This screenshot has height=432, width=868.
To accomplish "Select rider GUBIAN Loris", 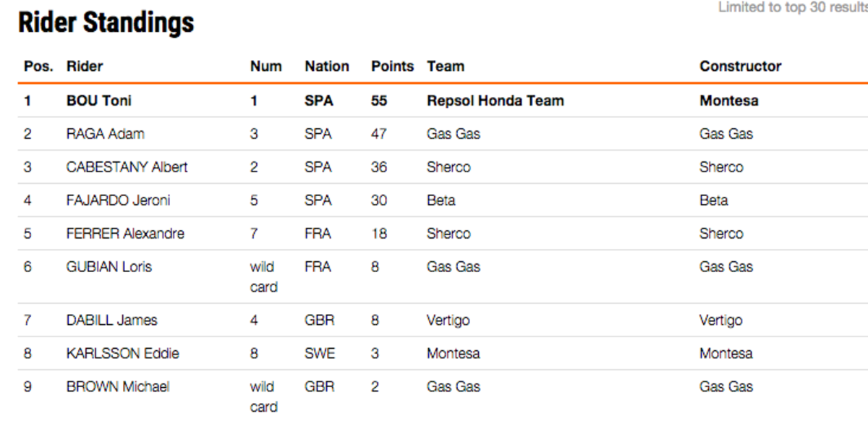I will (109, 267).
